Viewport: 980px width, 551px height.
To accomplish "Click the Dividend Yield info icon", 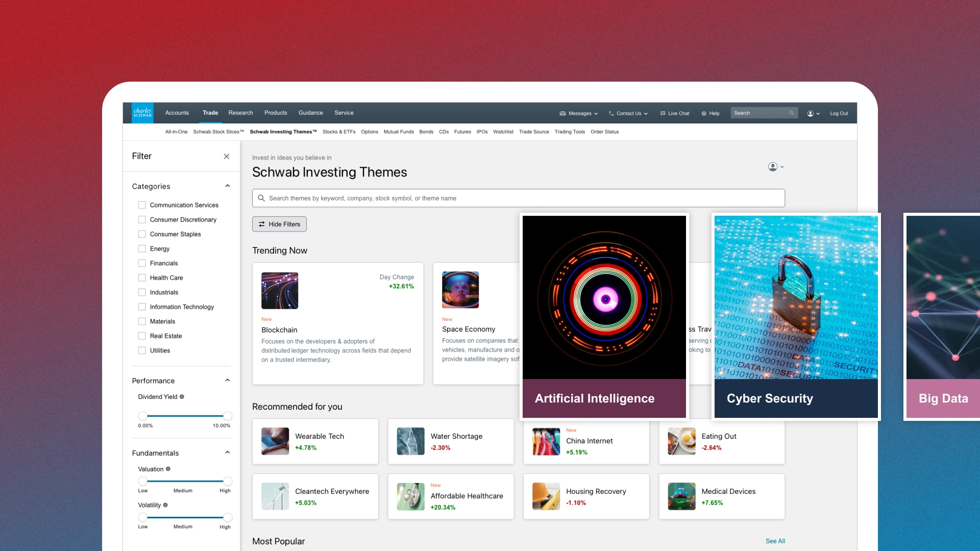I will 182,397.
